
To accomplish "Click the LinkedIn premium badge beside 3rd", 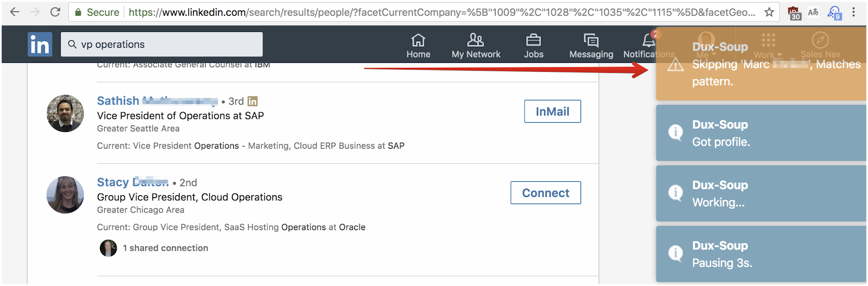I will tap(253, 101).
